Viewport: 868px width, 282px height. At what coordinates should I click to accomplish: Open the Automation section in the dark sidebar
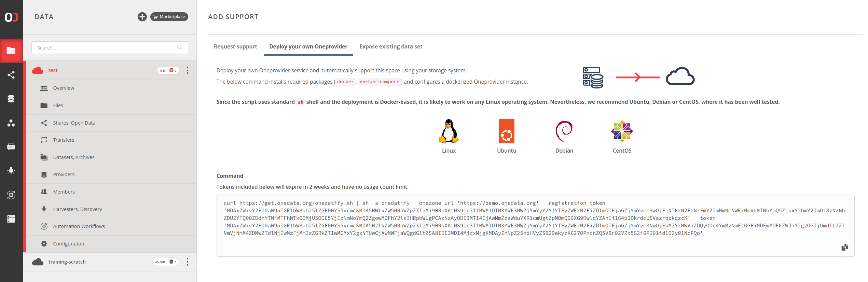pyautogui.click(x=11, y=195)
